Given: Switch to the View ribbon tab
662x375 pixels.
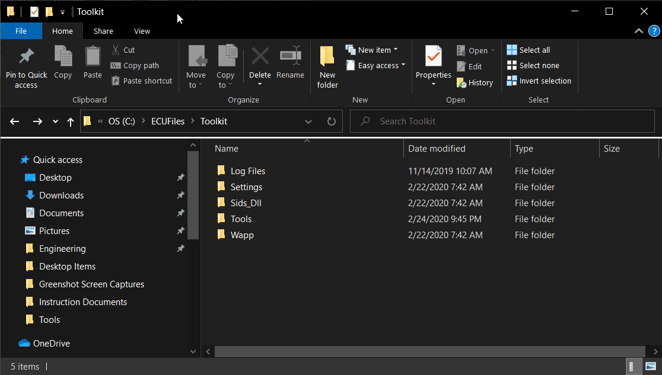Looking at the screenshot, I should coord(142,31).
